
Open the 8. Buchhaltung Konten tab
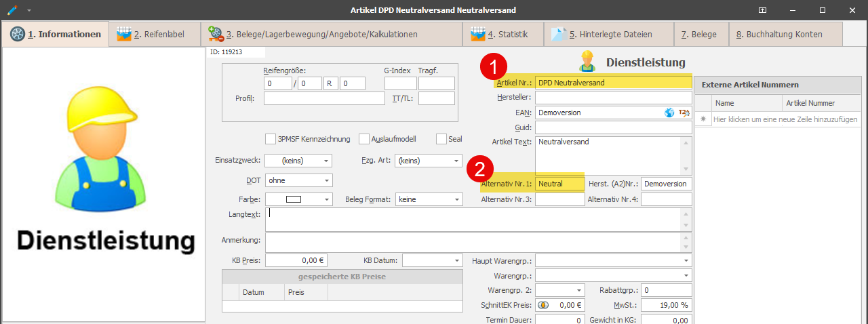(785, 34)
